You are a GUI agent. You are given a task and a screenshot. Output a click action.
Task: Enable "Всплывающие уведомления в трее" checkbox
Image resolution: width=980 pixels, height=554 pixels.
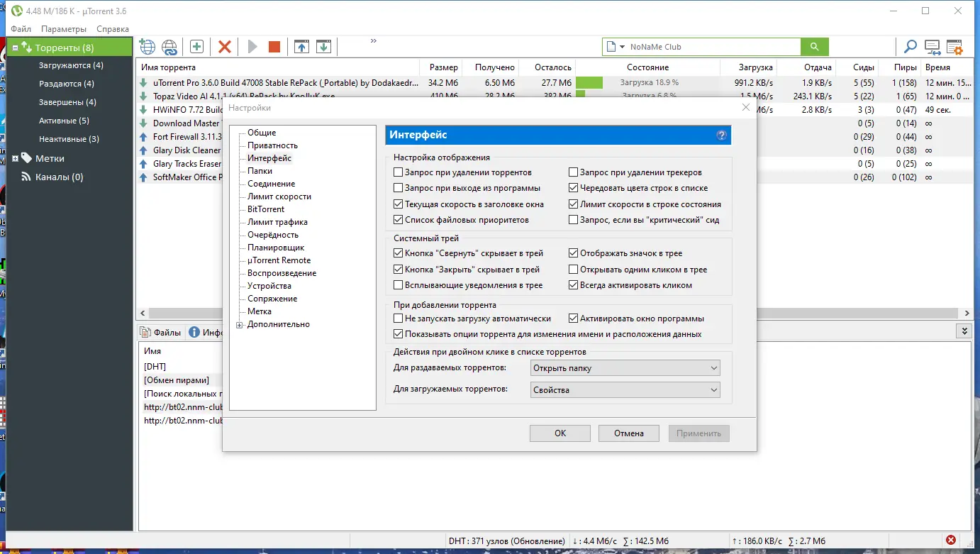click(x=399, y=285)
